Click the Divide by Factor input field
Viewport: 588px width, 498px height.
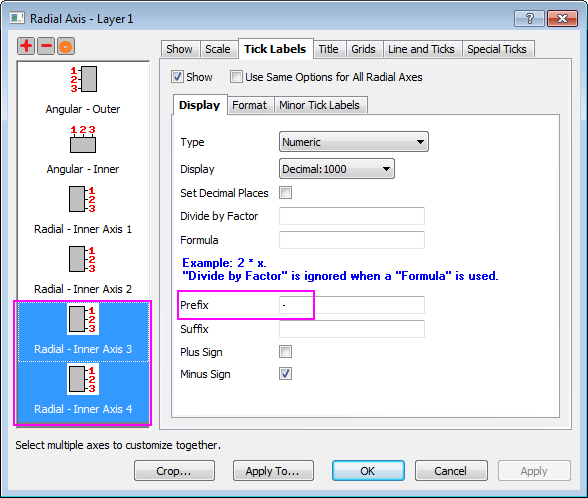click(352, 216)
